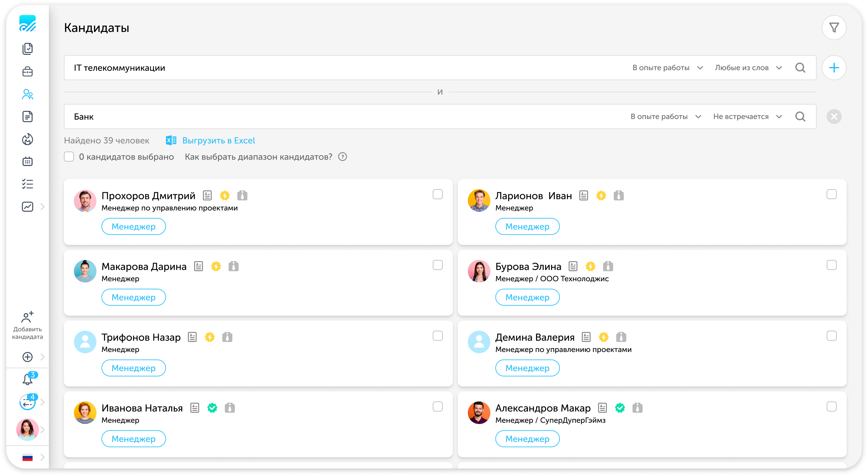Screen dimensions: 868x476
Task: Open Демина Валерия candidate name
Action: tap(535, 337)
